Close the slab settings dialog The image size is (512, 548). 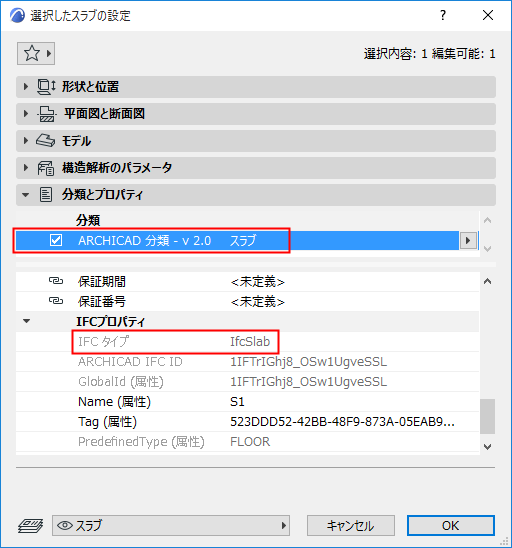point(488,15)
